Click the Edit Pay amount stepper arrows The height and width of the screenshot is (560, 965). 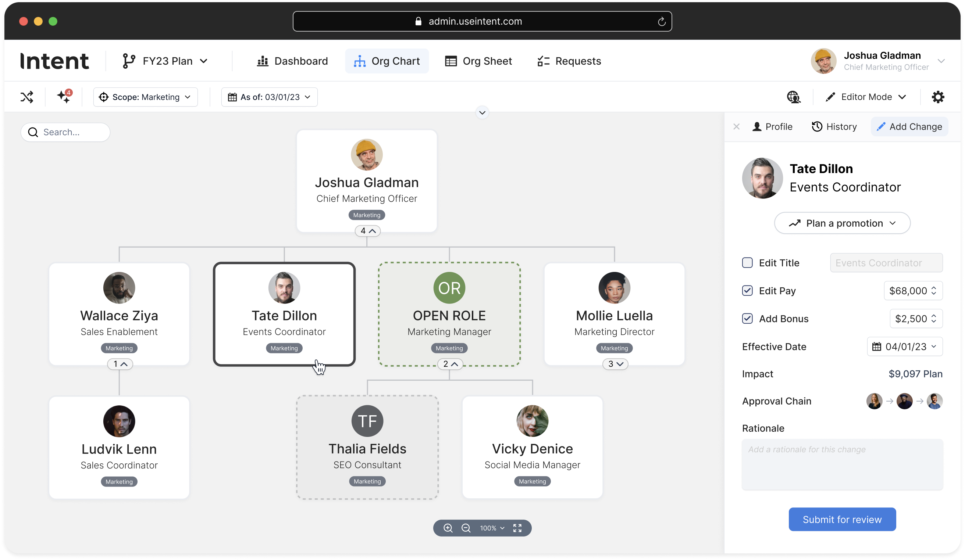click(x=934, y=291)
